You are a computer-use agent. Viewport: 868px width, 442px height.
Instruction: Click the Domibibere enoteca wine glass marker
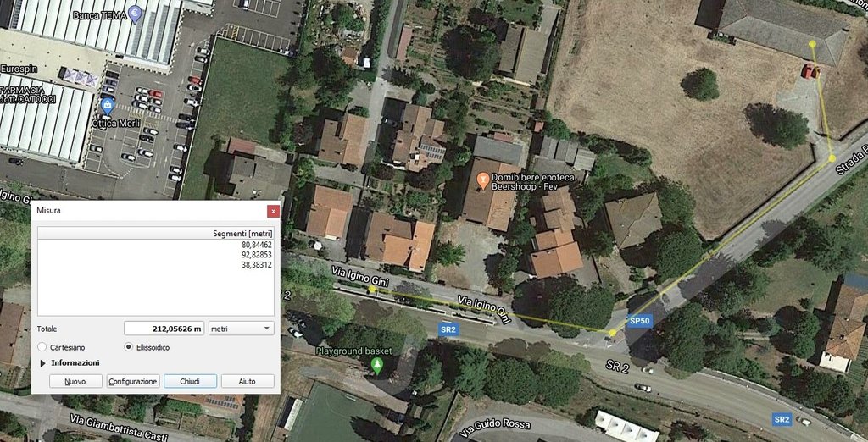tap(482, 179)
